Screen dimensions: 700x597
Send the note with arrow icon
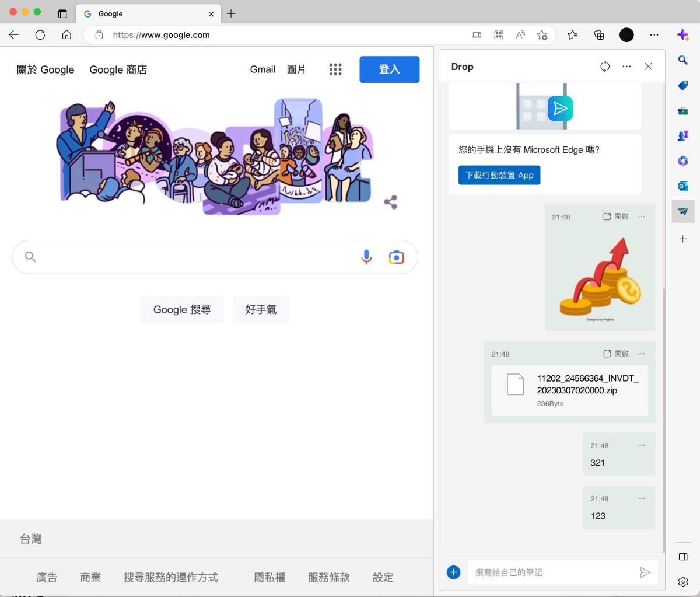(645, 572)
